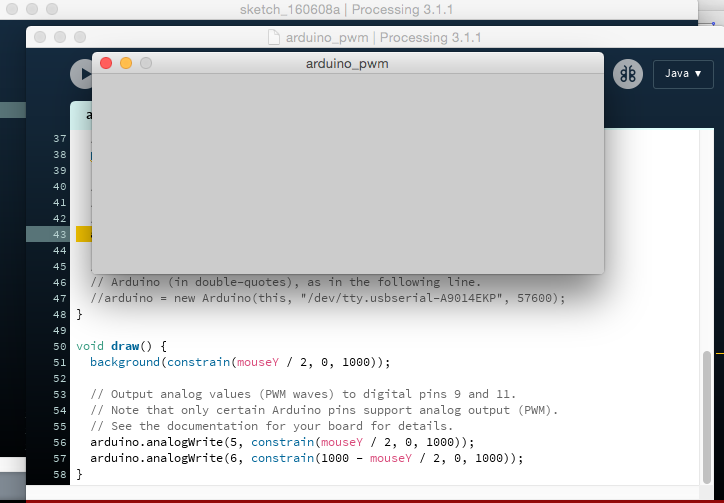Click comment 'Note that only certain Arduino pins'
Image resolution: width=724 pixels, height=503 pixels.
click(x=324, y=410)
